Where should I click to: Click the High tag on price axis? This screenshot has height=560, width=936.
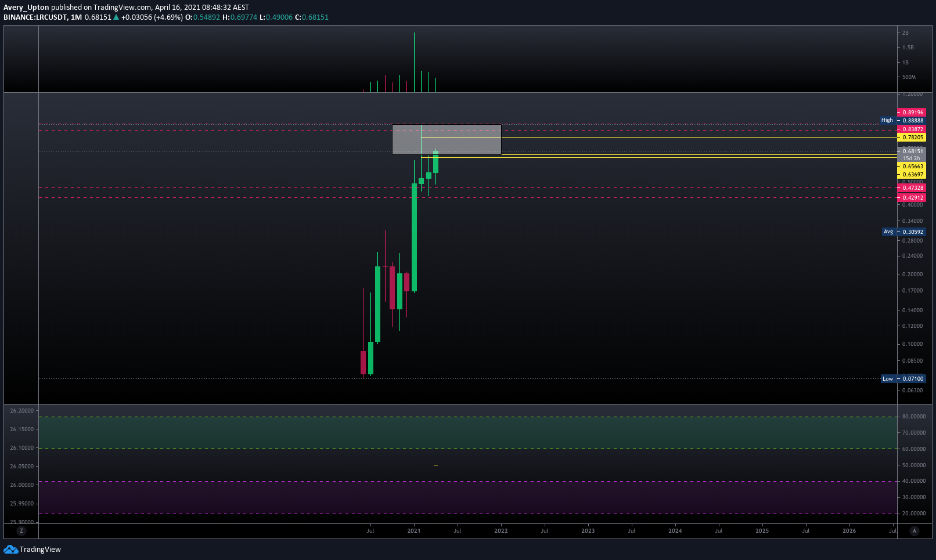[887, 121]
